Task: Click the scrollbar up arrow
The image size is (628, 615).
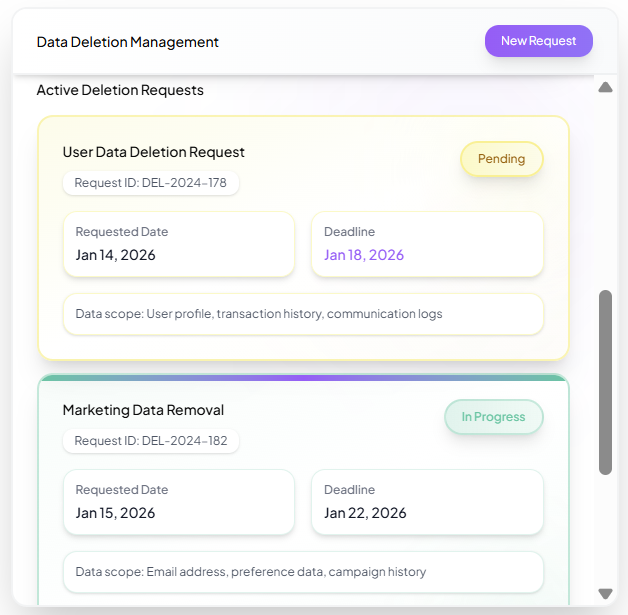Action: point(605,87)
